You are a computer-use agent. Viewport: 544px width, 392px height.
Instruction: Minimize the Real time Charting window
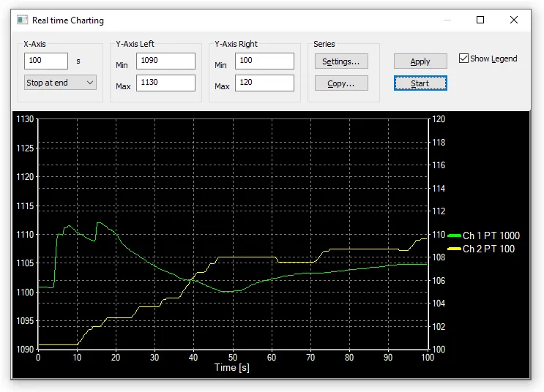[x=447, y=20]
